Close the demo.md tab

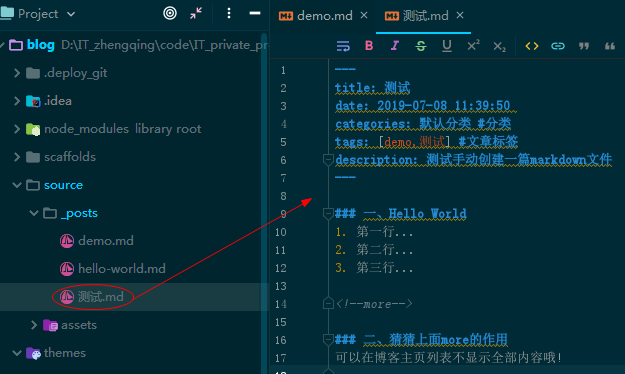click(364, 15)
